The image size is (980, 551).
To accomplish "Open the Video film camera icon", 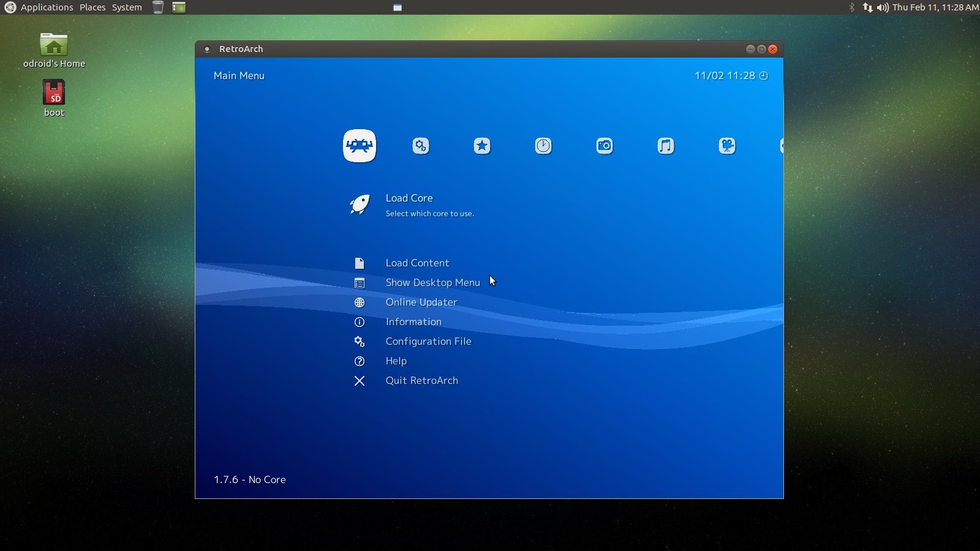I will point(728,146).
